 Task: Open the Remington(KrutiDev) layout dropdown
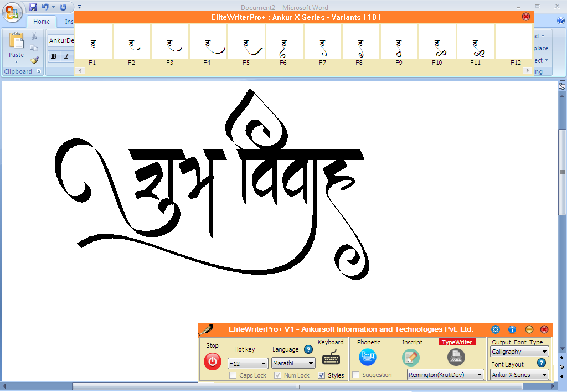[x=445, y=375]
